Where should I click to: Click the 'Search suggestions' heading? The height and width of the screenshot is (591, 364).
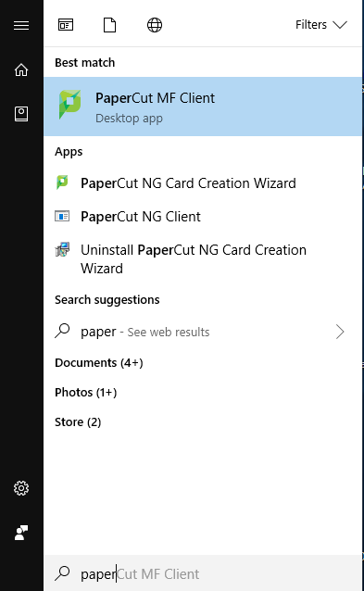pyautogui.click(x=107, y=299)
